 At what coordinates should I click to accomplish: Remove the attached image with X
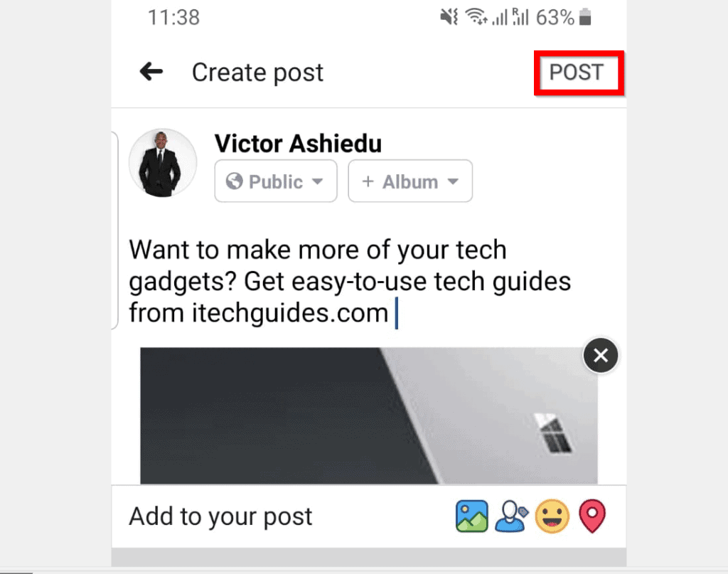(x=600, y=355)
